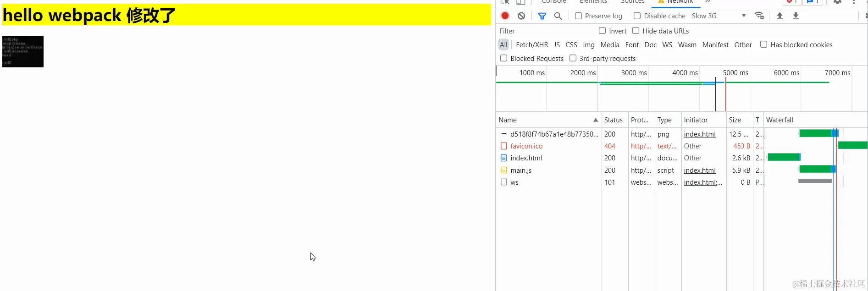Select the All filter type
Screen dimensions: 868x291
(x=503, y=45)
